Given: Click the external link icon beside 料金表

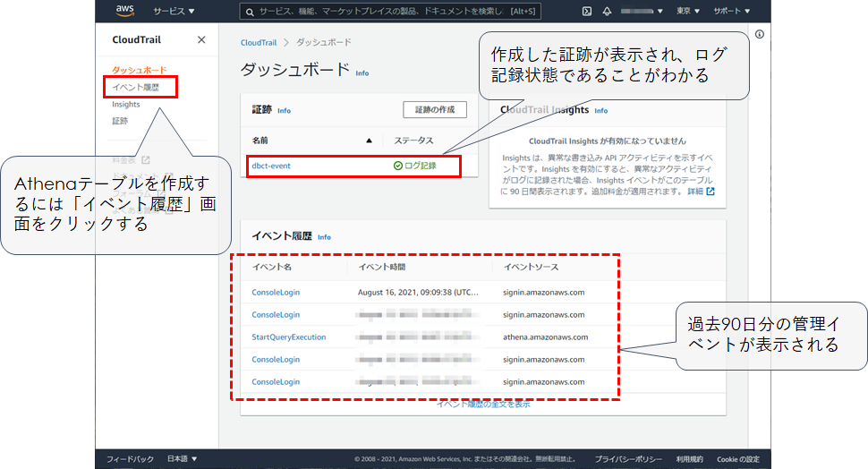Looking at the screenshot, I should click(x=145, y=161).
